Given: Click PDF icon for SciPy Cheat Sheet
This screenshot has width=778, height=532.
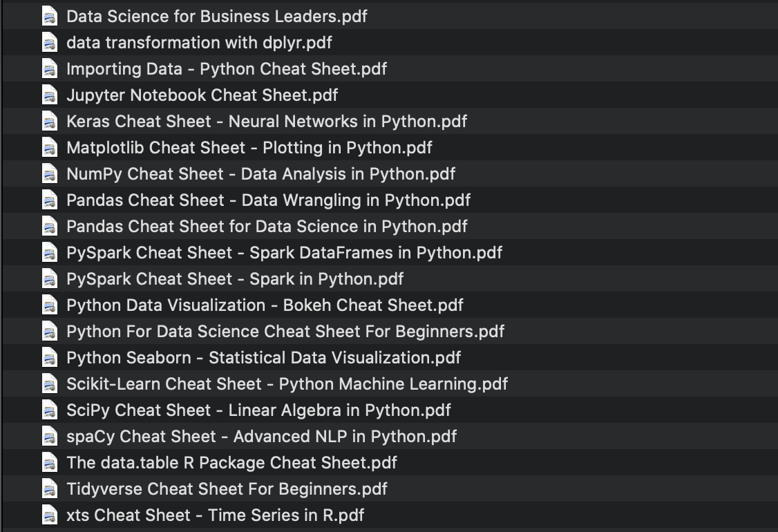Looking at the screenshot, I should pos(49,410).
